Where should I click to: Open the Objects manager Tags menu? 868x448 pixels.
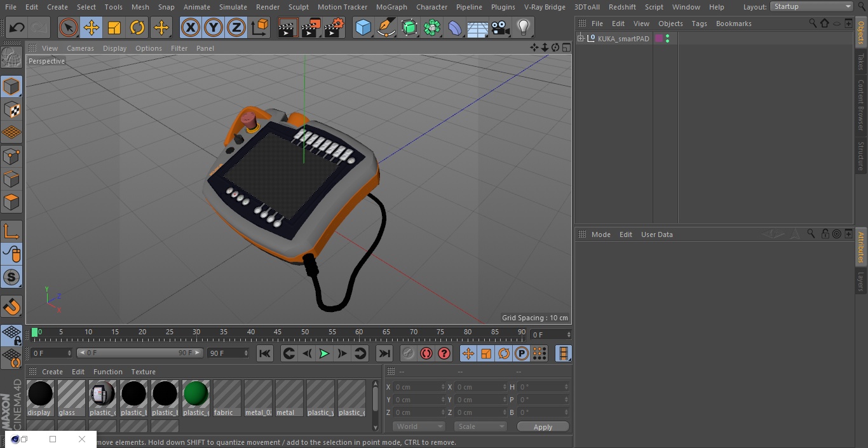(699, 24)
